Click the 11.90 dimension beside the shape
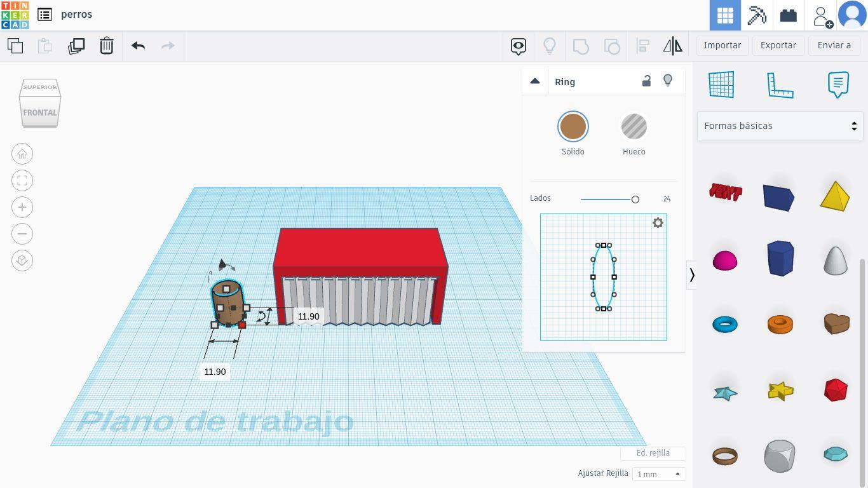Viewport: 868px width, 488px height. click(x=309, y=316)
